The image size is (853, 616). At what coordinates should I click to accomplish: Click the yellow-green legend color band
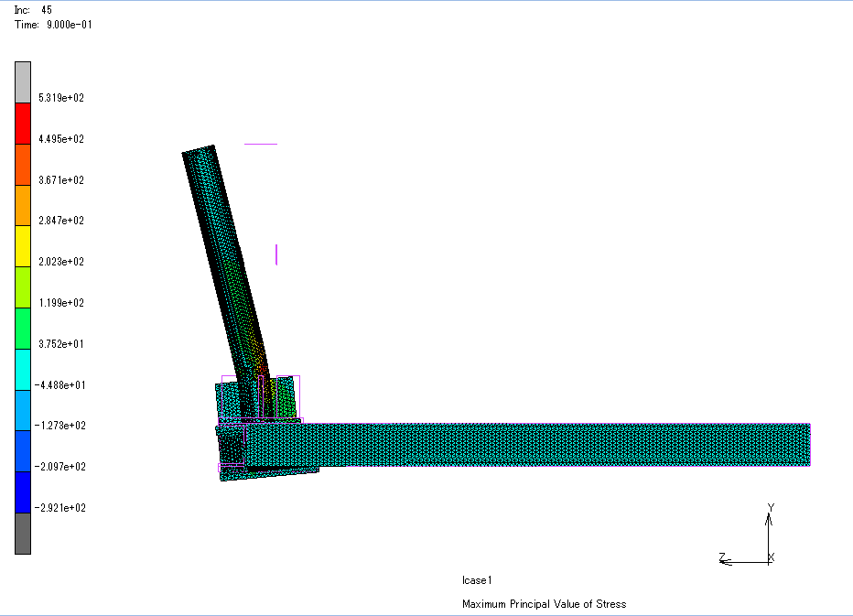click(23, 287)
